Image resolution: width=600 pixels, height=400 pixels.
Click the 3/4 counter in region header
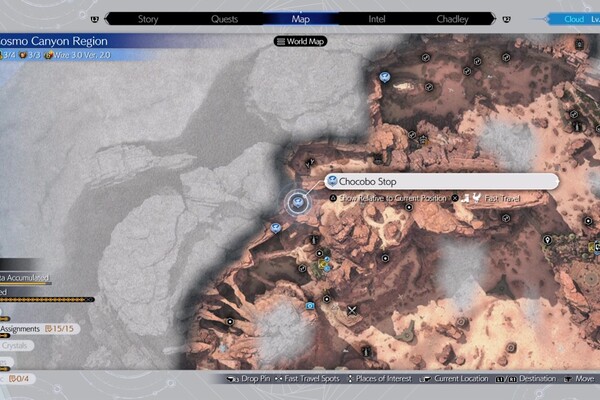pyautogui.click(x=8, y=55)
